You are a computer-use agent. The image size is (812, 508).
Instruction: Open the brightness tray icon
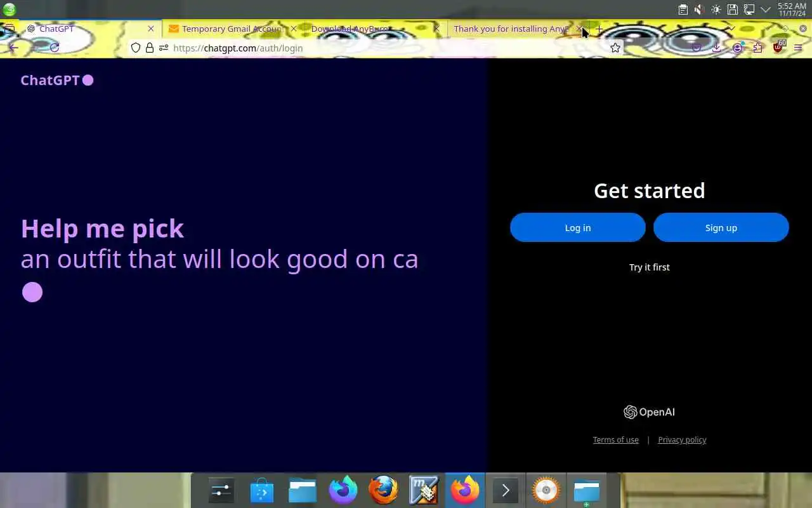pyautogui.click(x=716, y=10)
